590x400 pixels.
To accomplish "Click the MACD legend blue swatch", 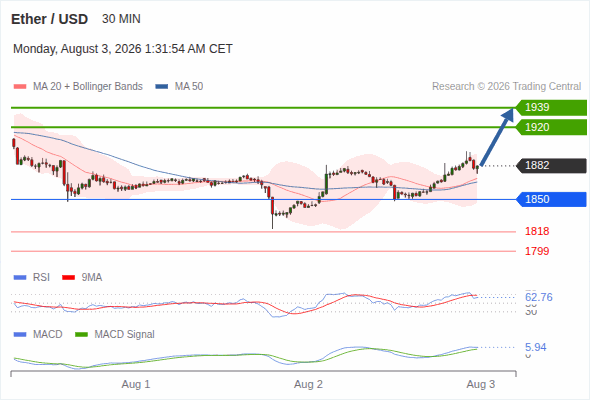I will tap(20, 335).
